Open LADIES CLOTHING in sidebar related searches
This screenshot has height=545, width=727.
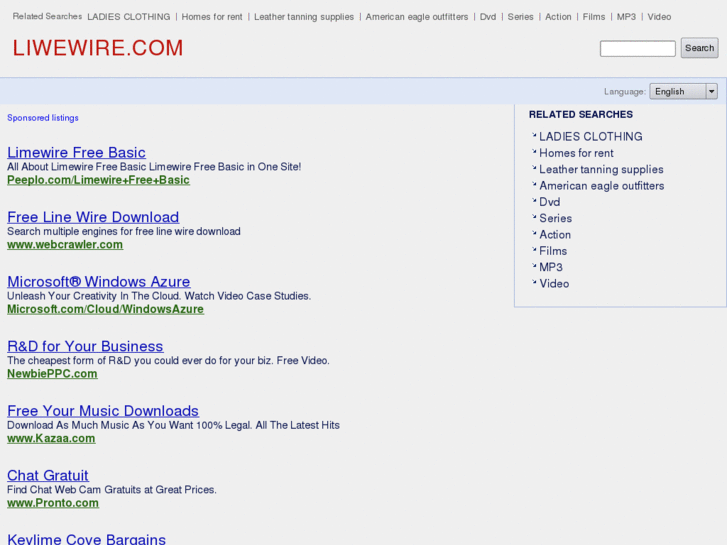point(591,136)
